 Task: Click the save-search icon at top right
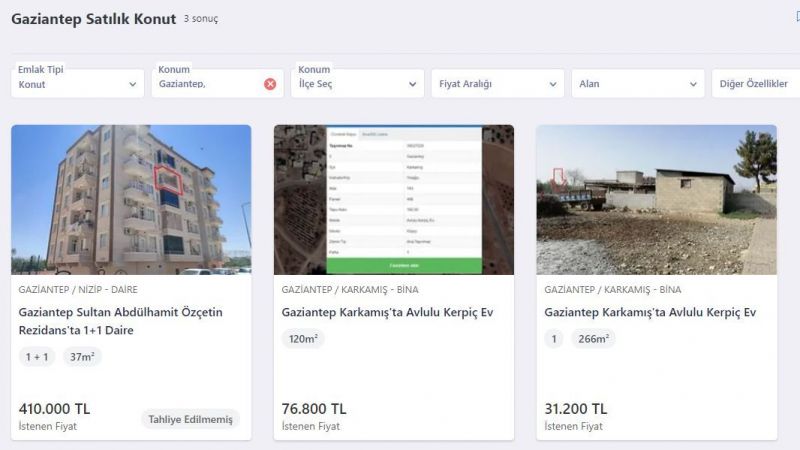pyautogui.click(x=797, y=17)
